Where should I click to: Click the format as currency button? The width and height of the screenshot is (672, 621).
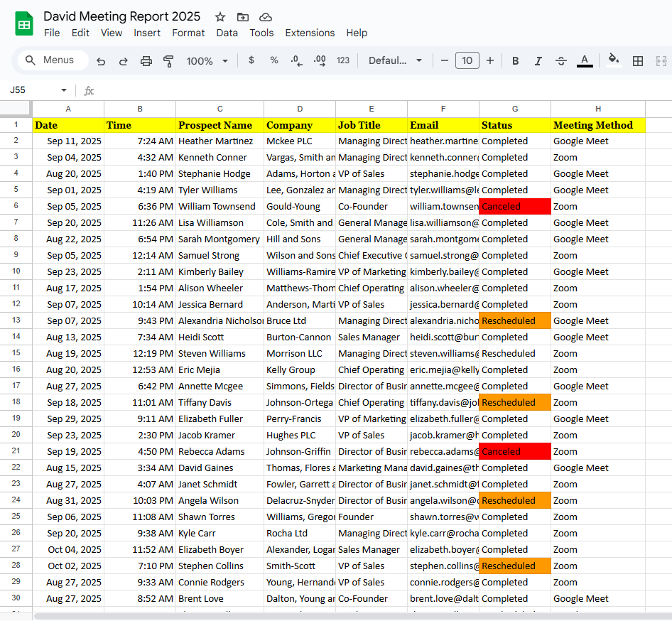(251, 61)
